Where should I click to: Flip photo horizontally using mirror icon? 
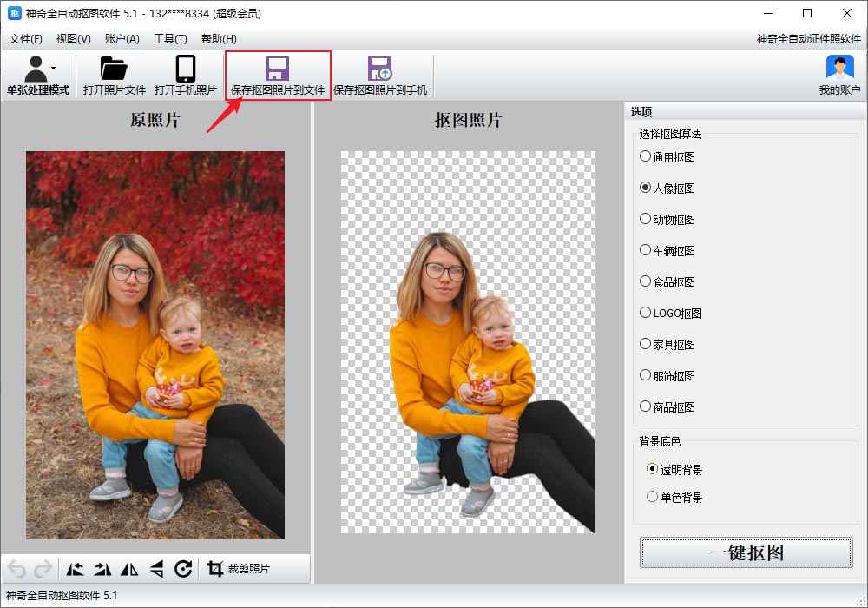129,569
